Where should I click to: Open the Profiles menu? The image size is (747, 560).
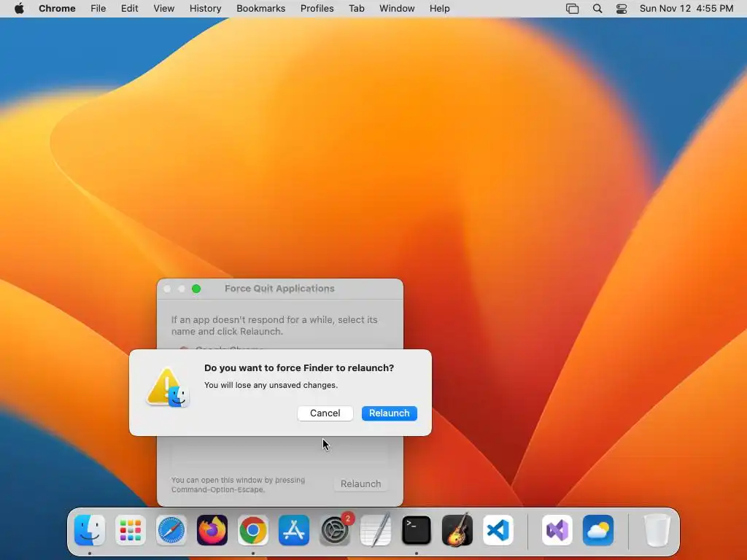click(x=317, y=9)
